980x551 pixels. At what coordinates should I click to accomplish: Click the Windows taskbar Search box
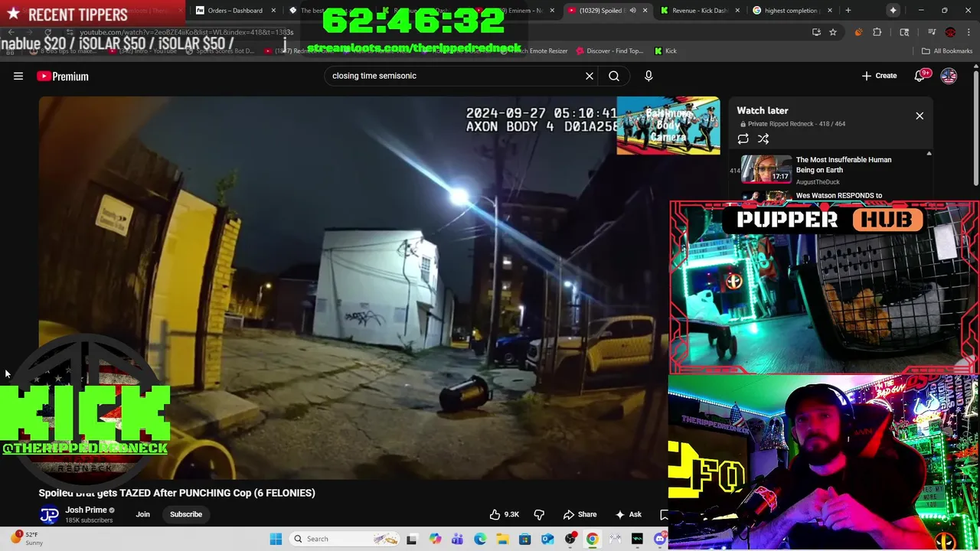pos(345,539)
